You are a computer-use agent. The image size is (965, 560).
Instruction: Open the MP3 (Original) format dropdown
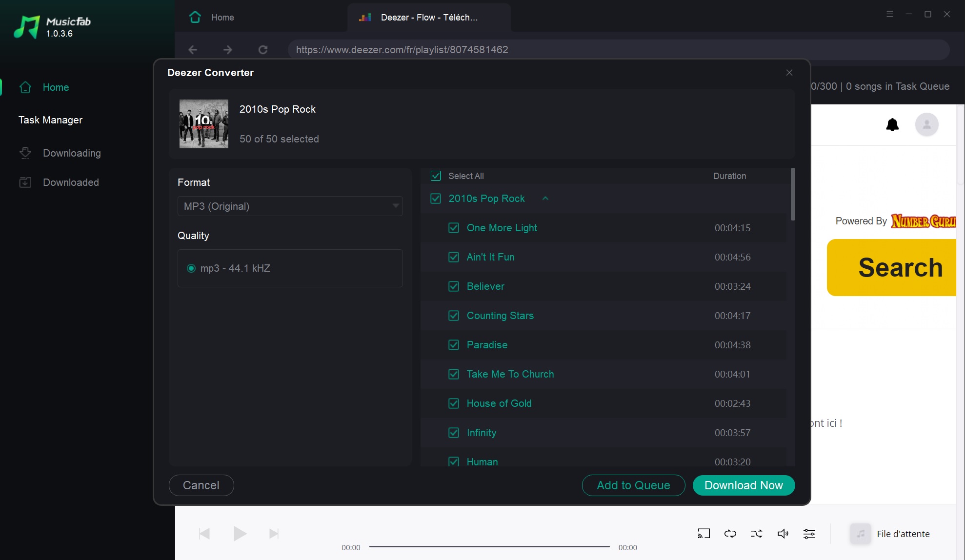[290, 206]
